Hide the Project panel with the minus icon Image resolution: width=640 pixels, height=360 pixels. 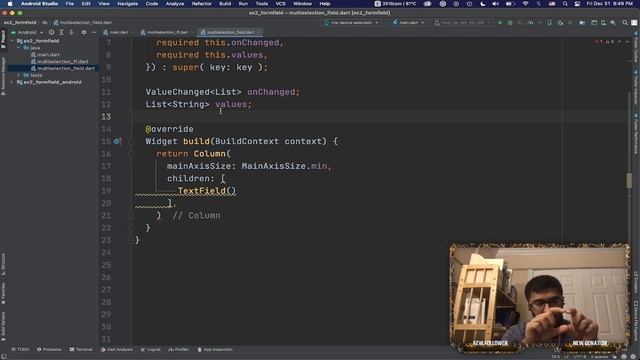93,32
